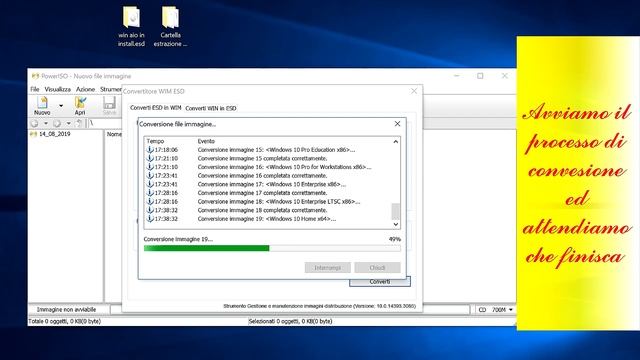Close the 'Conversione file immagine' dialog

pos(397,124)
